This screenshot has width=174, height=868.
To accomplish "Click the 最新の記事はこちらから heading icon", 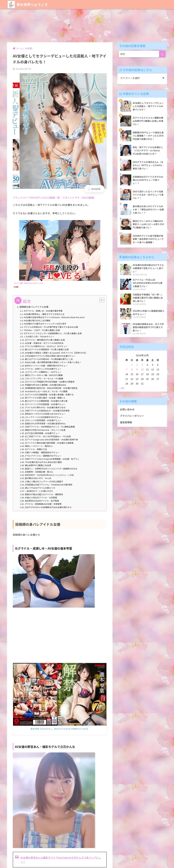I will tap(120, 257).
